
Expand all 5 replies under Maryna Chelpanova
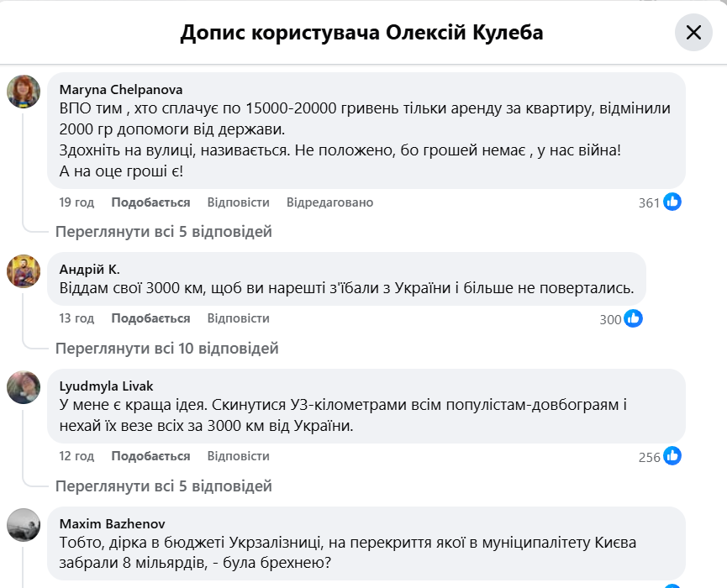[x=164, y=231]
